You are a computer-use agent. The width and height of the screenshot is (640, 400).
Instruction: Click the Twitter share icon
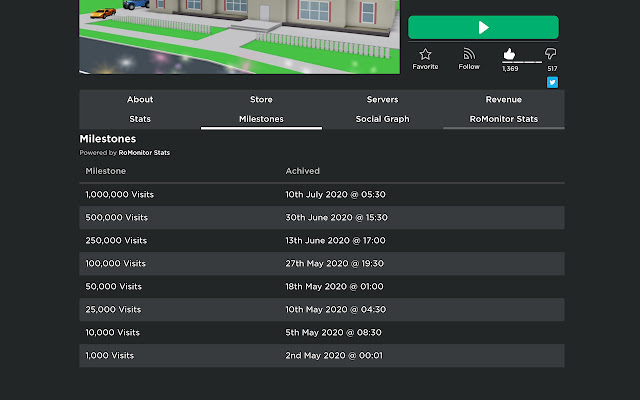[x=552, y=82]
